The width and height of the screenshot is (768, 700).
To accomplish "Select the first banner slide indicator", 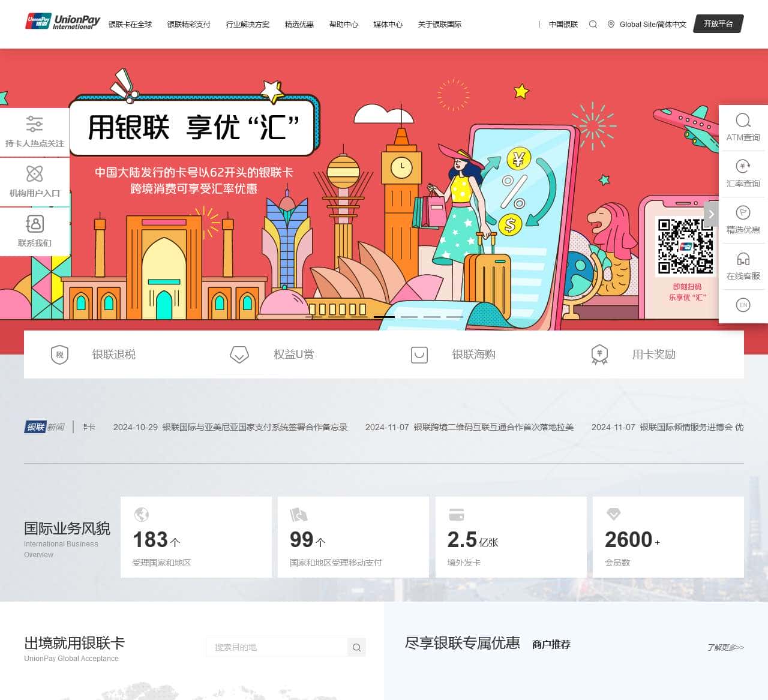I will click(x=314, y=316).
